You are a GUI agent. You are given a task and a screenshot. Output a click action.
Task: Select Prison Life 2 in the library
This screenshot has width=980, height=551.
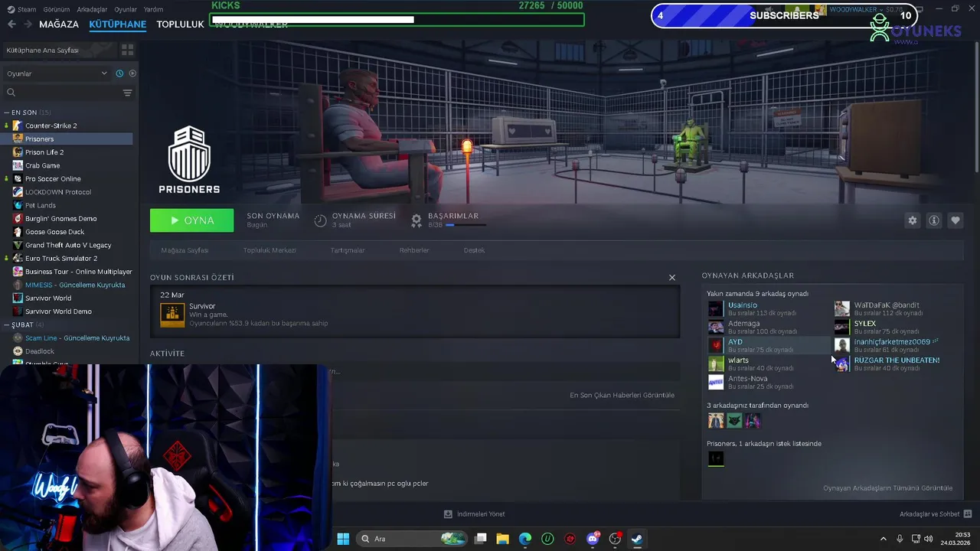(44, 152)
